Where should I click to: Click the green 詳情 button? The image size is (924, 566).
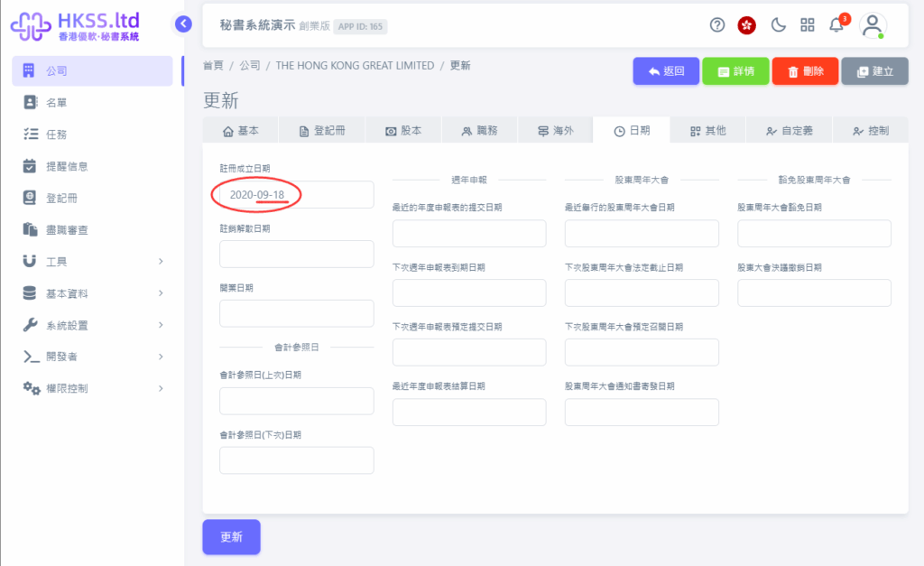(x=735, y=71)
